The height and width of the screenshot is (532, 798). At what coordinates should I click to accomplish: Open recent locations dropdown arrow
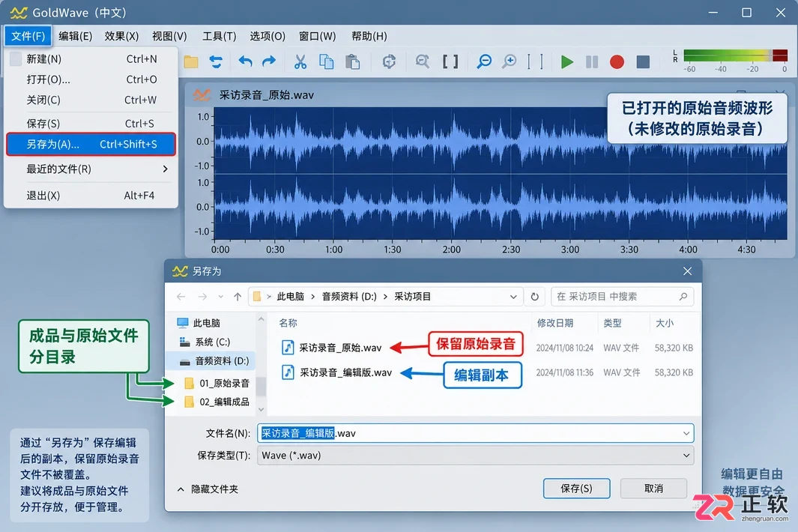pos(220,296)
